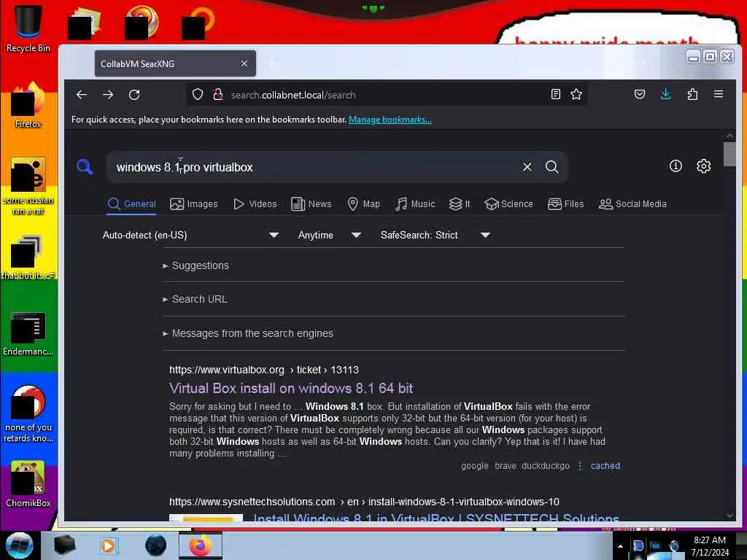Open the extensions puzzle icon
747x560 pixels.
[693, 94]
